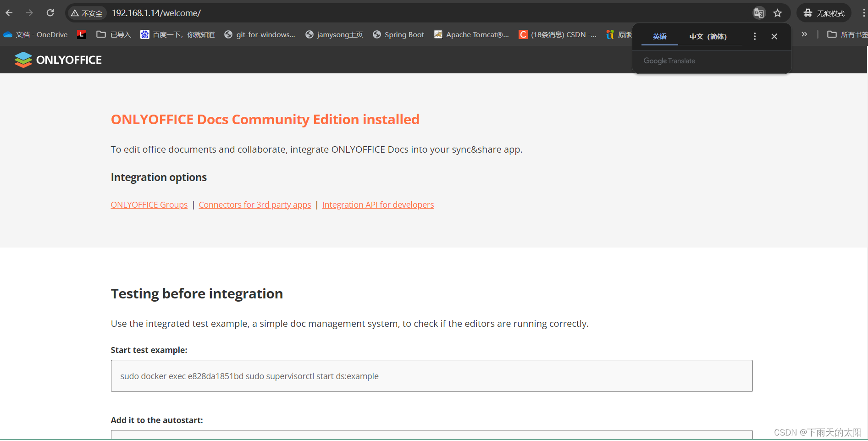Open the 已导入 bookmarks folder
This screenshot has width=868, height=441.
[x=114, y=34]
